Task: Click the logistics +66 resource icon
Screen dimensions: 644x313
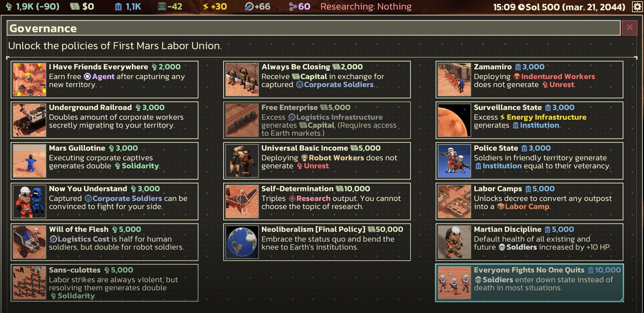Action: click(249, 6)
